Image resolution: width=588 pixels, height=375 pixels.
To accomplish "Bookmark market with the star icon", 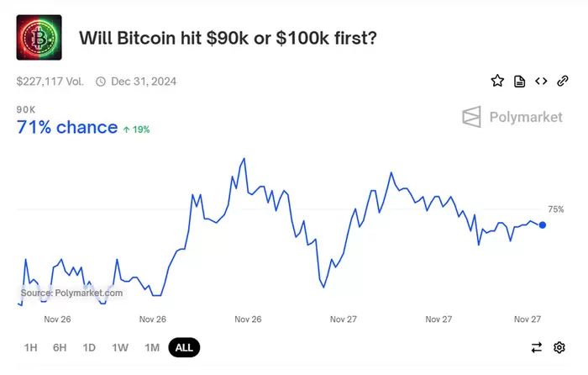I will click(497, 82).
